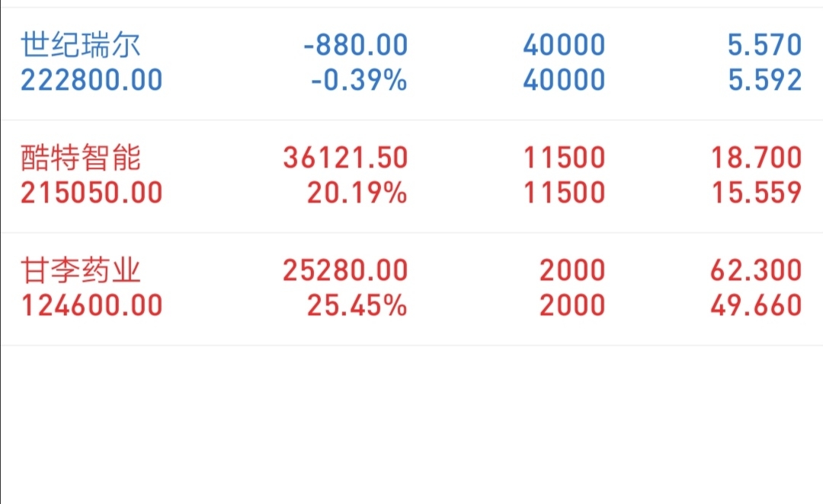This screenshot has height=504, width=823.
Task: Select the 酷特智能 stock name
Action: (x=81, y=158)
